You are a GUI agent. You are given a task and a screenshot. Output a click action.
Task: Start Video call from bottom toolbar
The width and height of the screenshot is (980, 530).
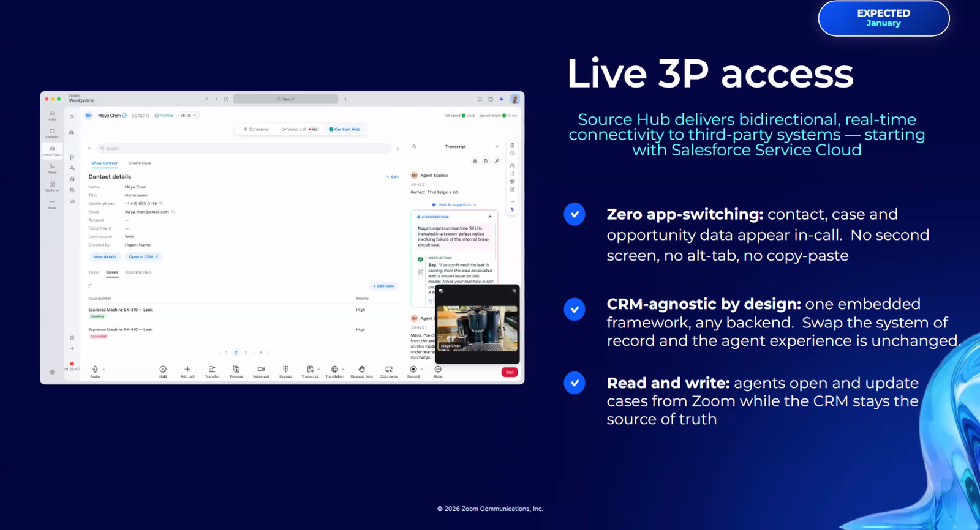[x=261, y=371]
